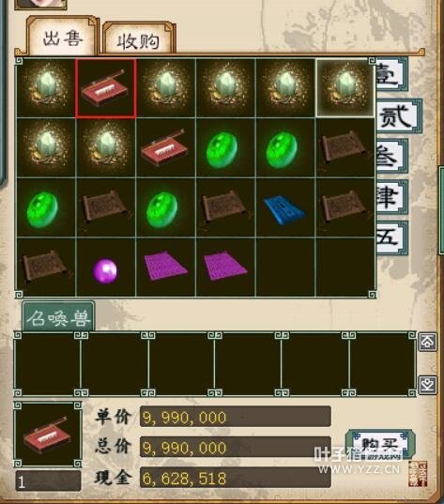Pick the brown scroll at the end of the second row

pyautogui.click(x=345, y=148)
